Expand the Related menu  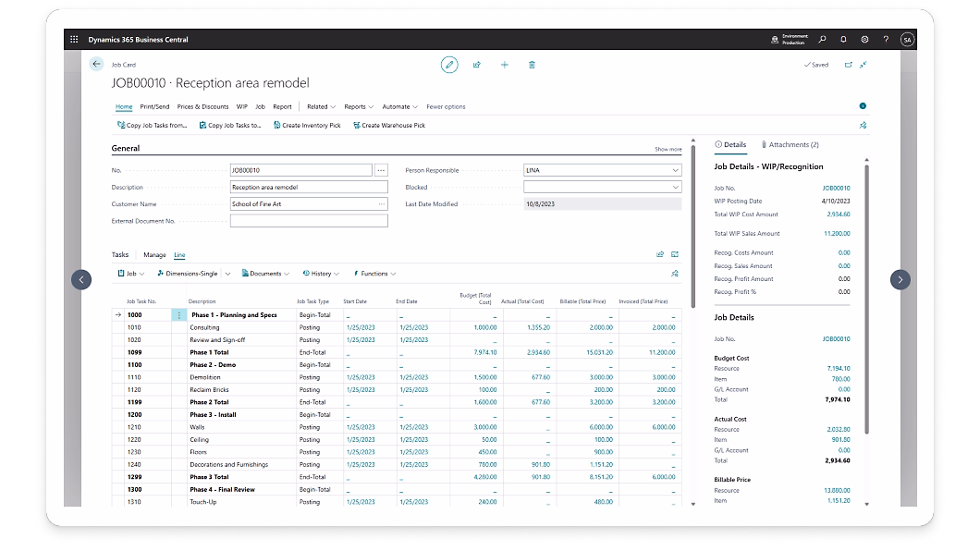321,107
